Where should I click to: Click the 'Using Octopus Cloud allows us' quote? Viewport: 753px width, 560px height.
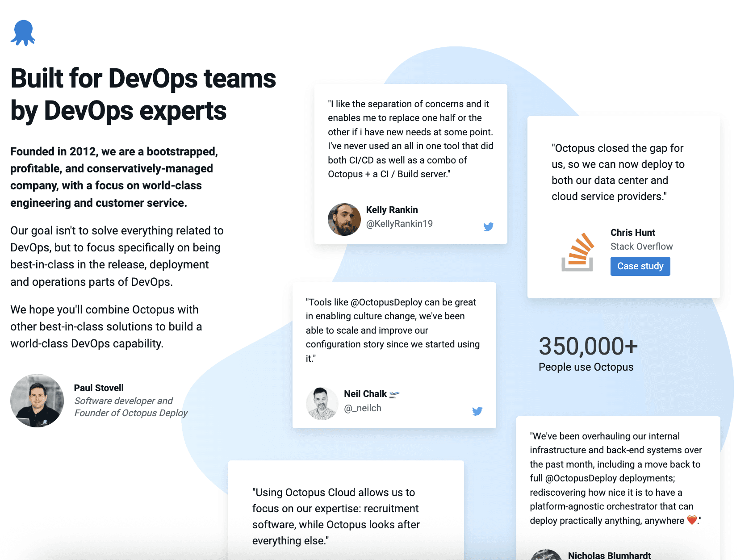[x=336, y=516]
